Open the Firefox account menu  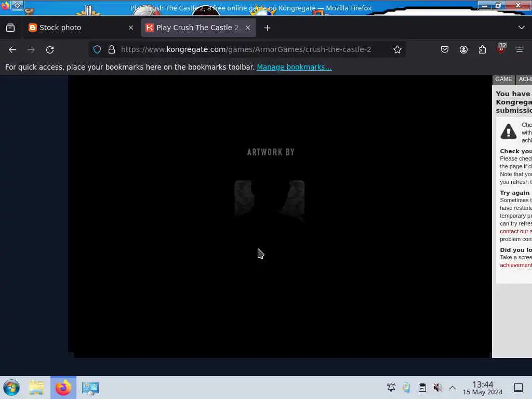(x=464, y=49)
